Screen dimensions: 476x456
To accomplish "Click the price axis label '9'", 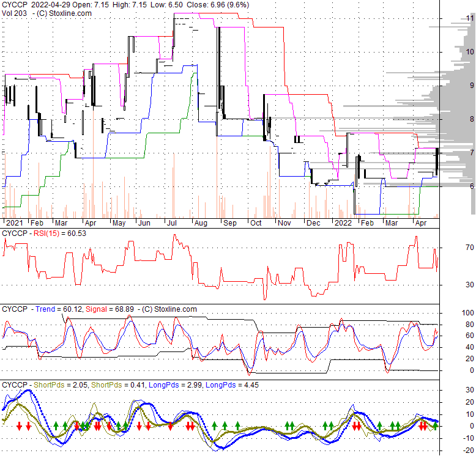I will click(x=472, y=86).
